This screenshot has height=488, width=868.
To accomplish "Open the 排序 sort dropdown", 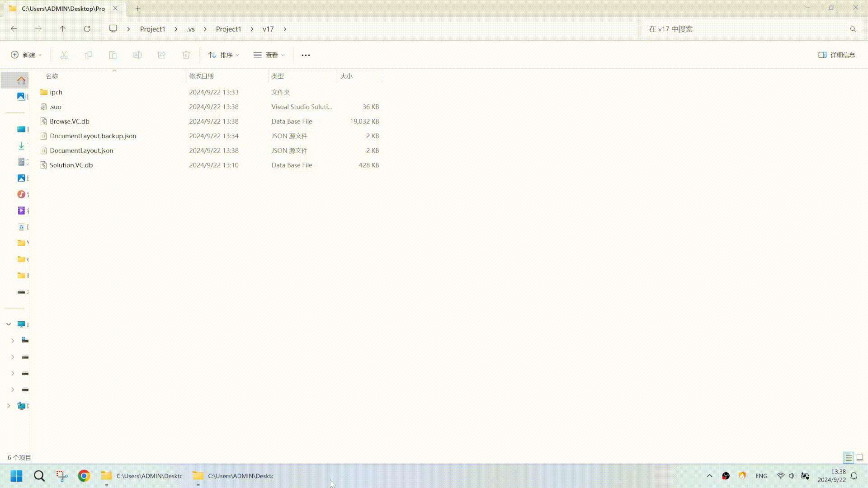I will (223, 55).
